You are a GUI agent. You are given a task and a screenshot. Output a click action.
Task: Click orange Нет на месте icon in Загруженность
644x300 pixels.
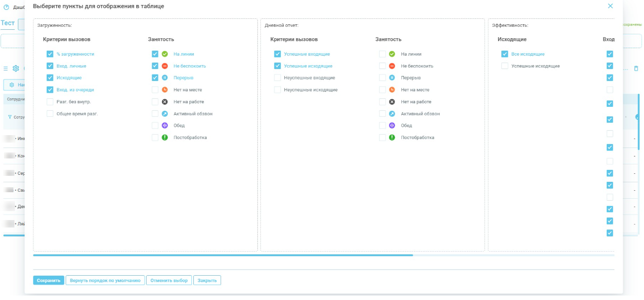point(165,90)
